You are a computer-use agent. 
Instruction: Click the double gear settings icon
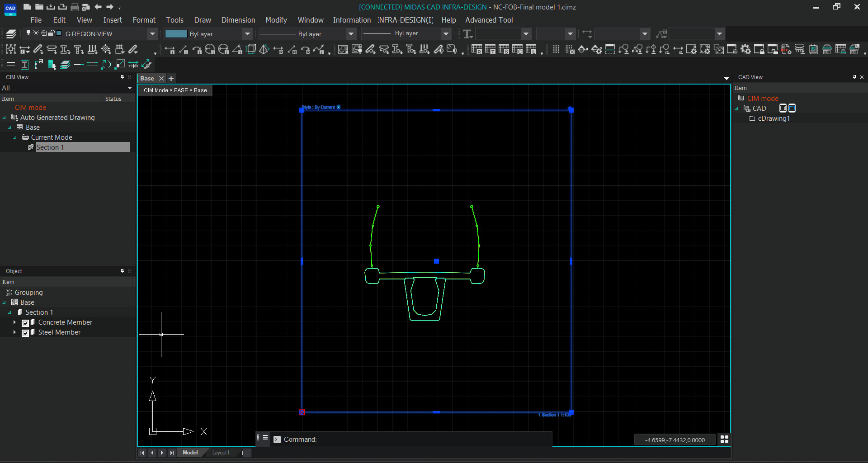point(745,49)
